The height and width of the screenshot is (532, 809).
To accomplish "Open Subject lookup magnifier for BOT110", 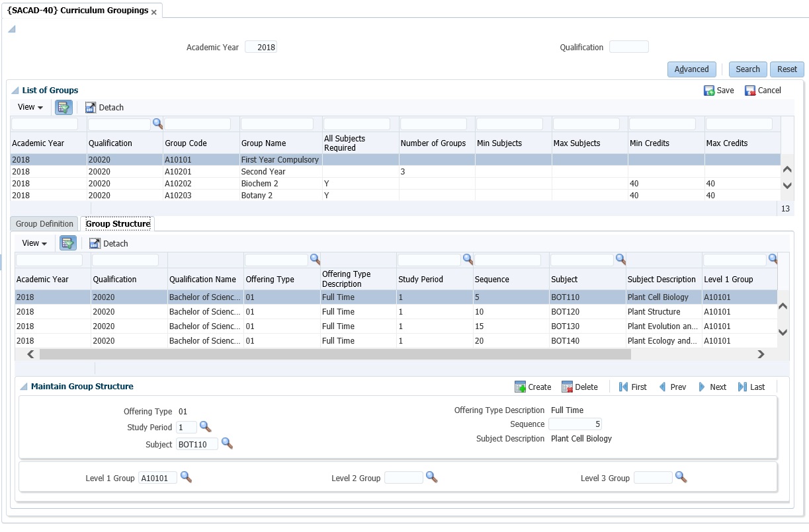I will pos(227,443).
